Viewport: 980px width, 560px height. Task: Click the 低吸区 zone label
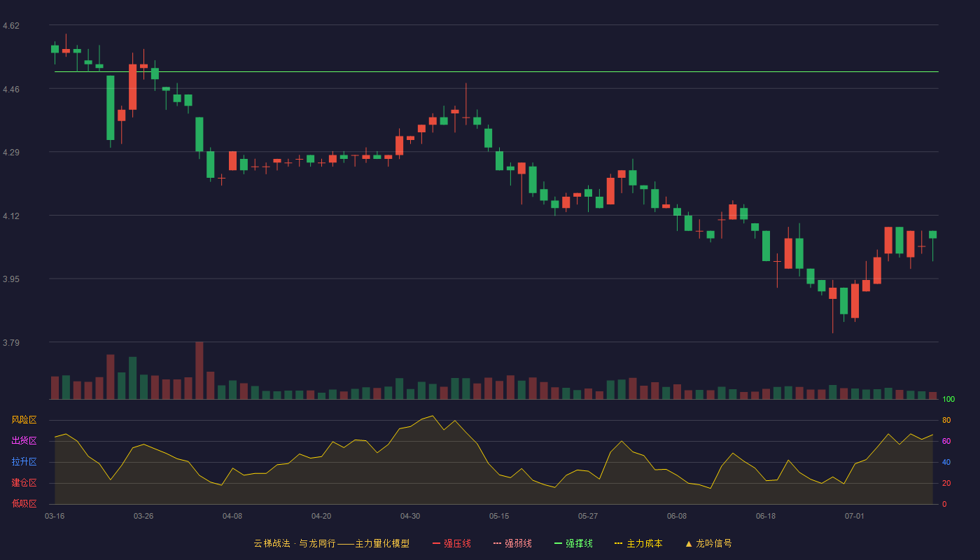(24, 504)
